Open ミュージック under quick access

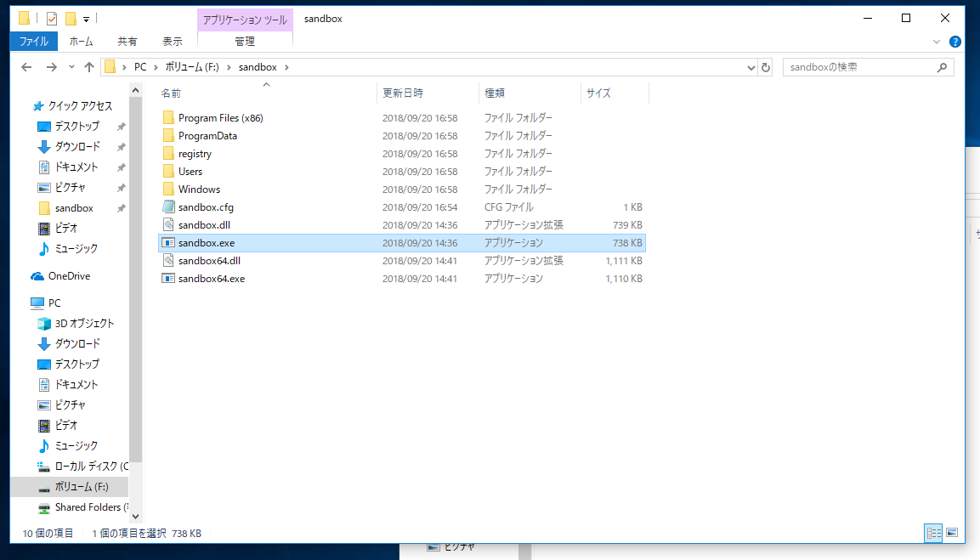pyautogui.click(x=76, y=249)
